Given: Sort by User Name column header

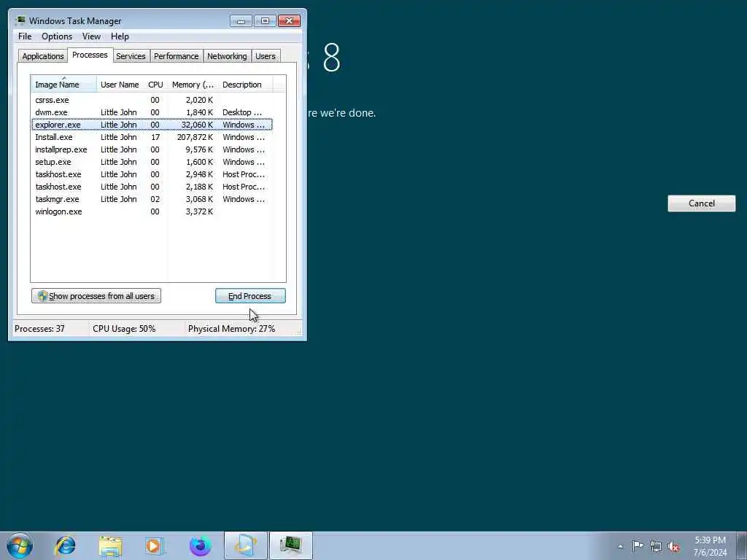Looking at the screenshot, I should [120, 85].
